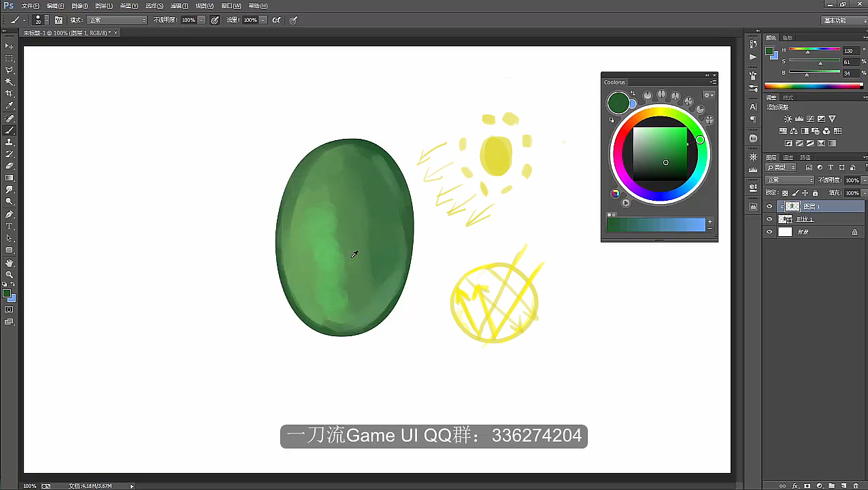
Task: Switch to the 通道 tab
Action: coord(788,157)
